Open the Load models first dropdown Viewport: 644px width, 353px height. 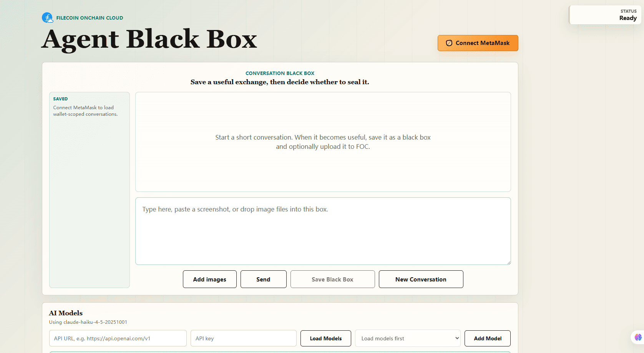(408, 338)
